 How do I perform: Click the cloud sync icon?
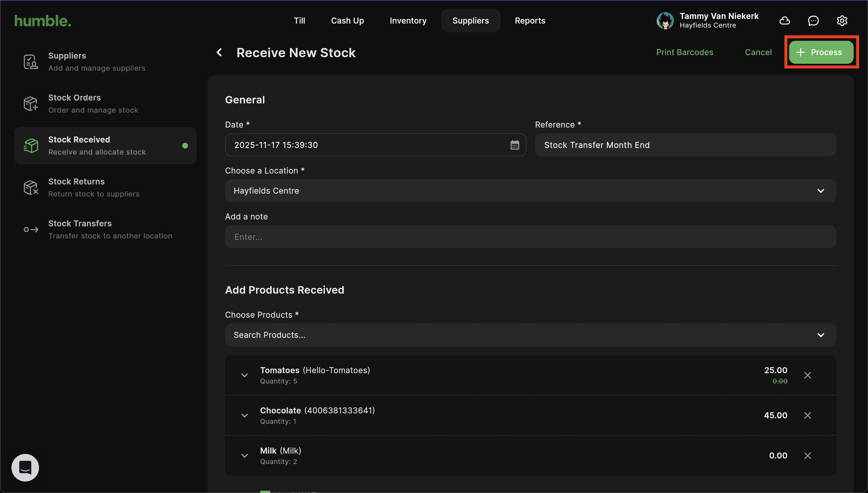coord(784,21)
